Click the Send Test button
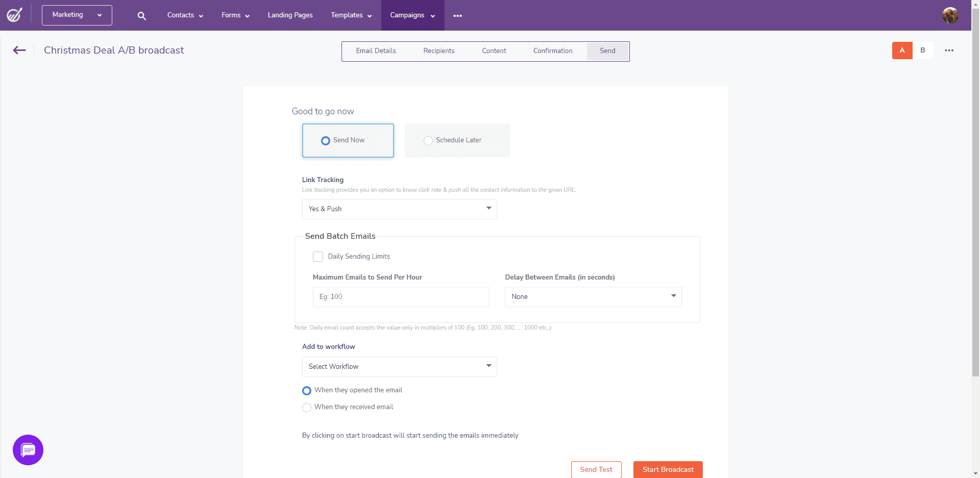Image resolution: width=980 pixels, height=478 pixels. coord(596,469)
